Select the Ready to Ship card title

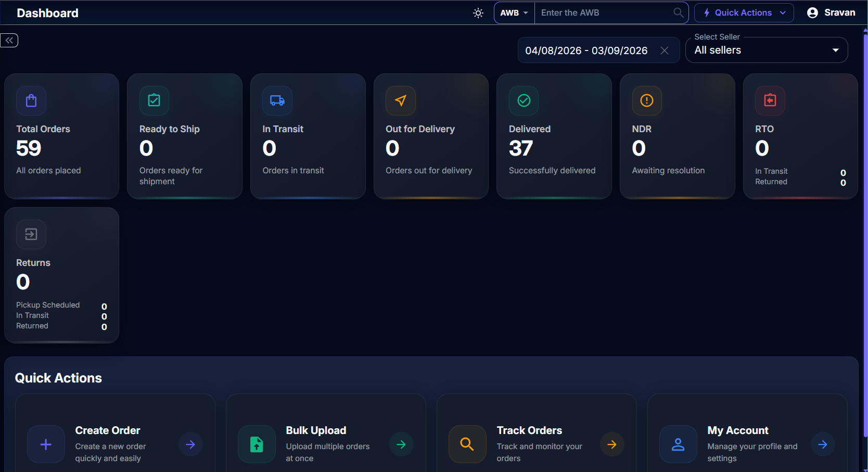[x=170, y=129]
